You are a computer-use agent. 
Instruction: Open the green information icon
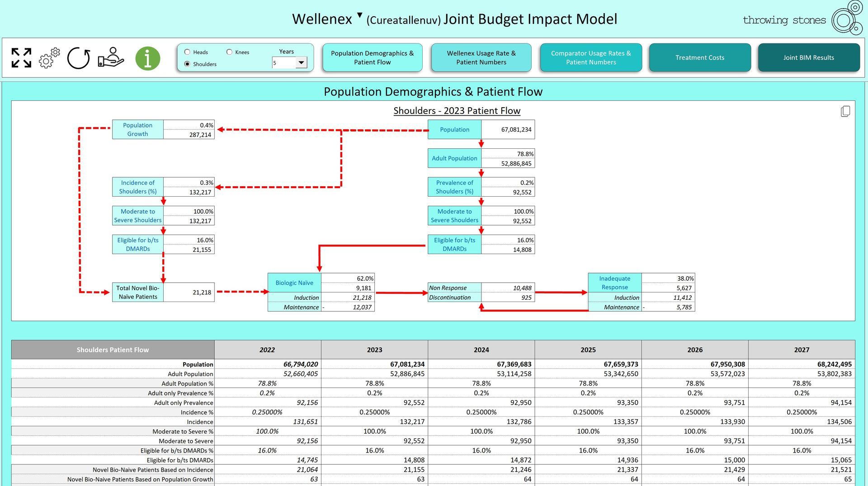[x=148, y=58]
